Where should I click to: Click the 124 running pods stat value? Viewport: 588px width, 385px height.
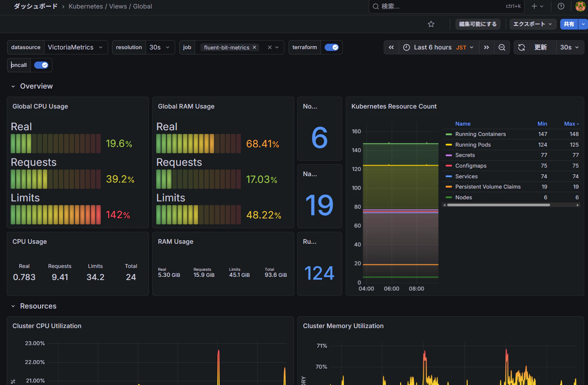tap(319, 273)
